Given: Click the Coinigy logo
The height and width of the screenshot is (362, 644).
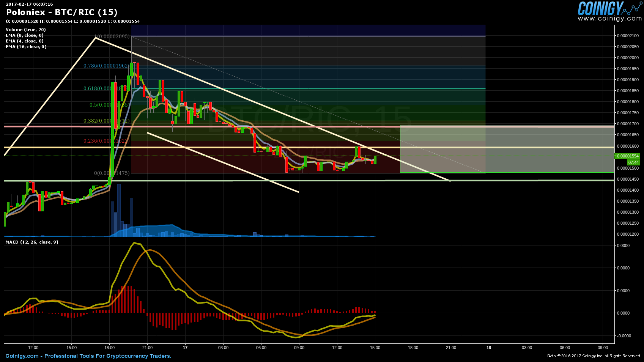Looking at the screenshot, I should click(x=609, y=8).
